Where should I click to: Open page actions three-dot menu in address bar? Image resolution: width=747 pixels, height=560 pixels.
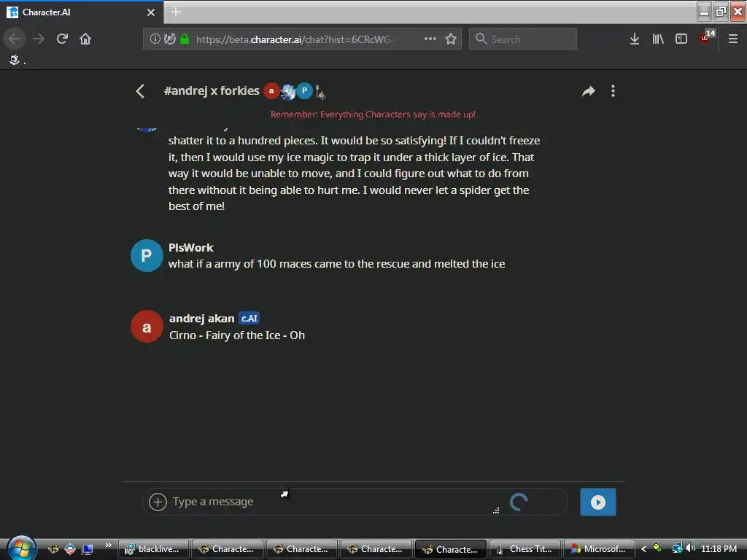(430, 39)
